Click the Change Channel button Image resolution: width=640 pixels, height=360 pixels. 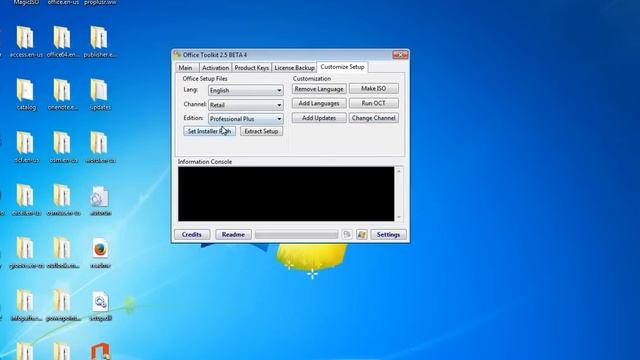point(373,118)
